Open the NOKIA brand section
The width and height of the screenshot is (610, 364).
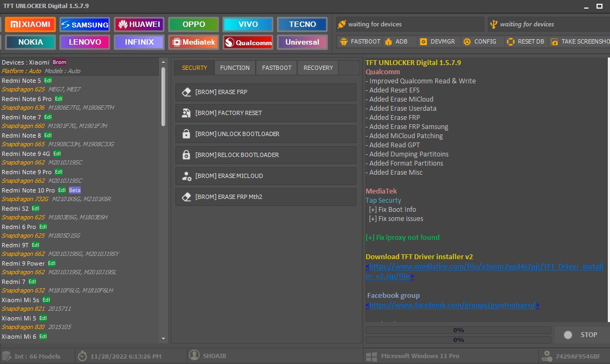coord(30,42)
